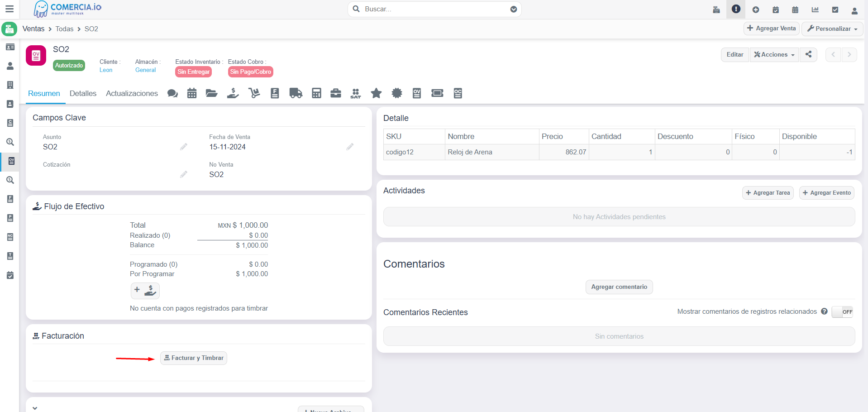Open the comments speech bubbles tab icon

point(172,93)
